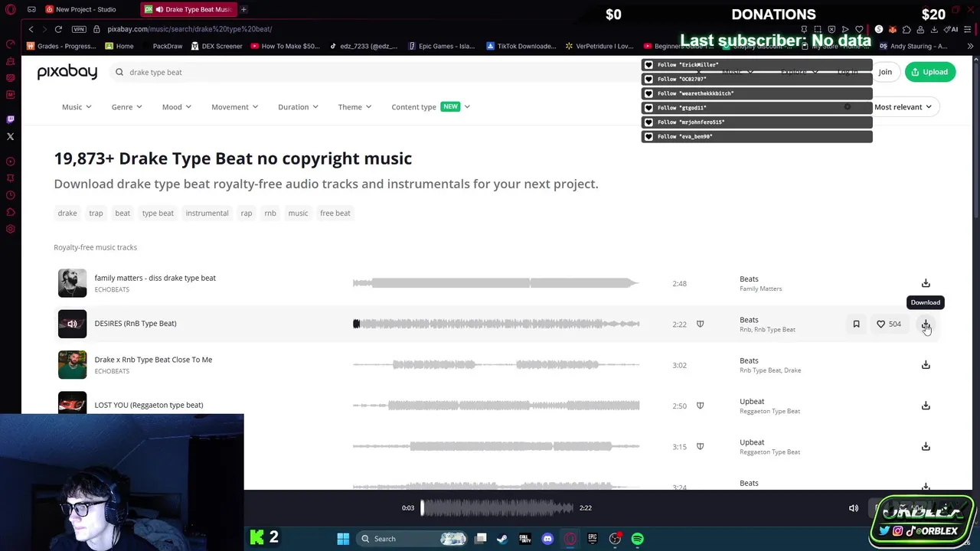Open a new browser tab
Image resolution: width=980 pixels, height=551 pixels.
pos(243,9)
